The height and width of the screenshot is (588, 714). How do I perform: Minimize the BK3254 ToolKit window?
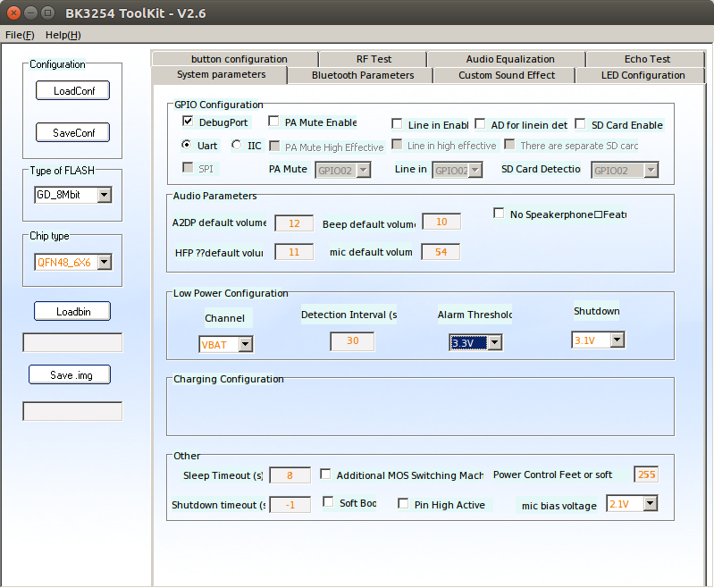coord(30,13)
